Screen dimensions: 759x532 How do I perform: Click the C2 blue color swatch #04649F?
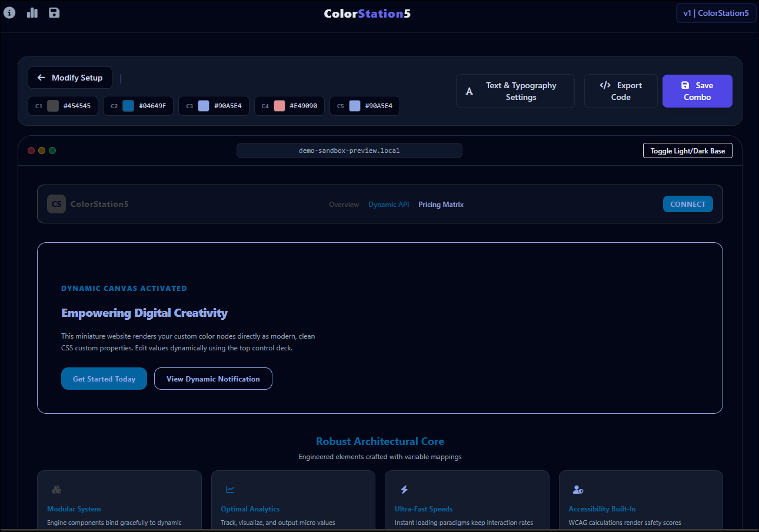(128, 106)
